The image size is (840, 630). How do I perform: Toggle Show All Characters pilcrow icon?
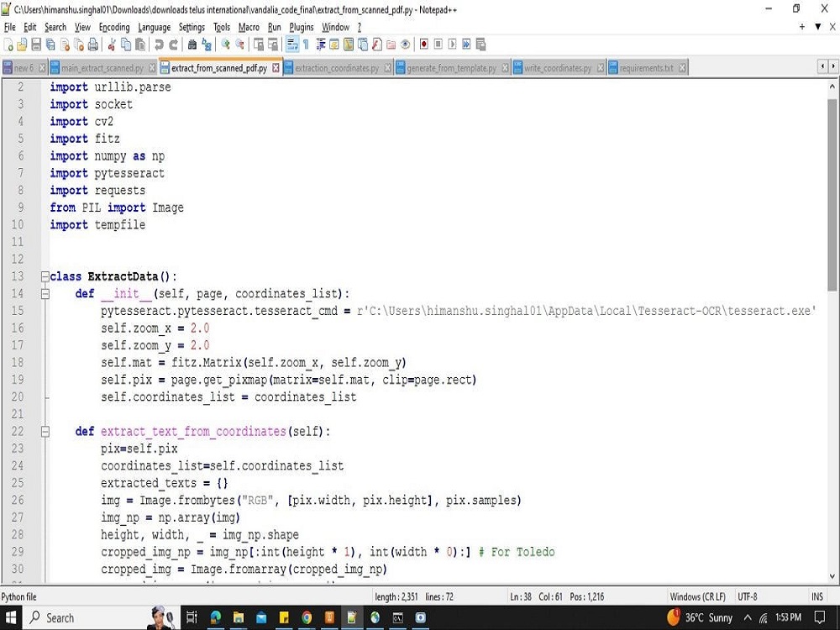pos(306,45)
